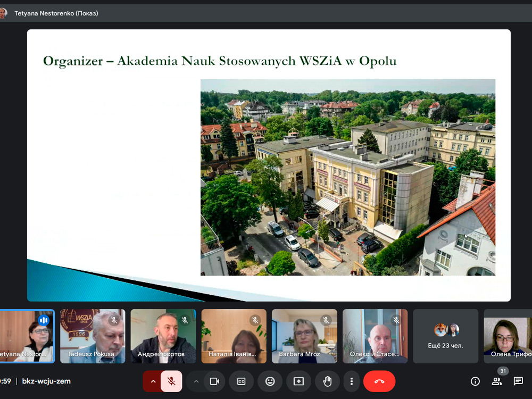Turn on closed captions
This screenshot has height=399, width=532.
click(241, 381)
